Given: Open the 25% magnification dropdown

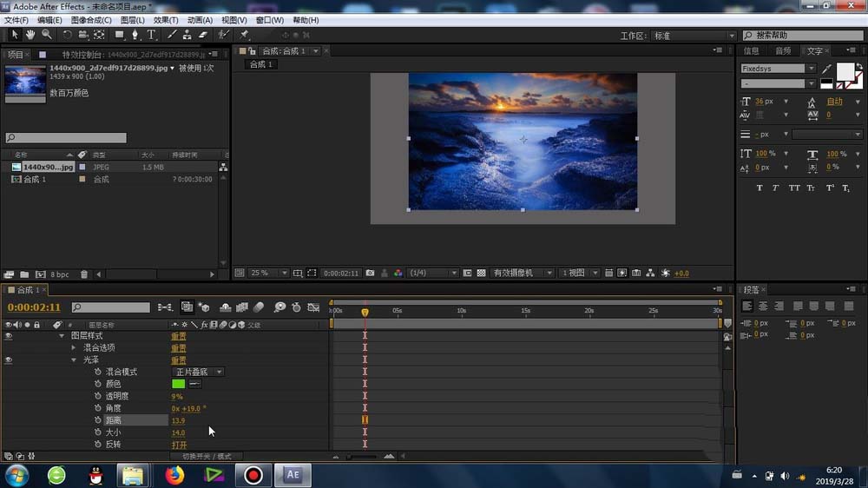Looking at the screenshot, I should [269, 273].
